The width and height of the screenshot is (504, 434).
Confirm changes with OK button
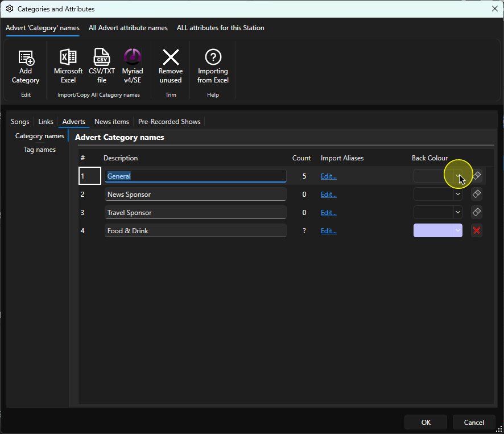click(x=425, y=422)
